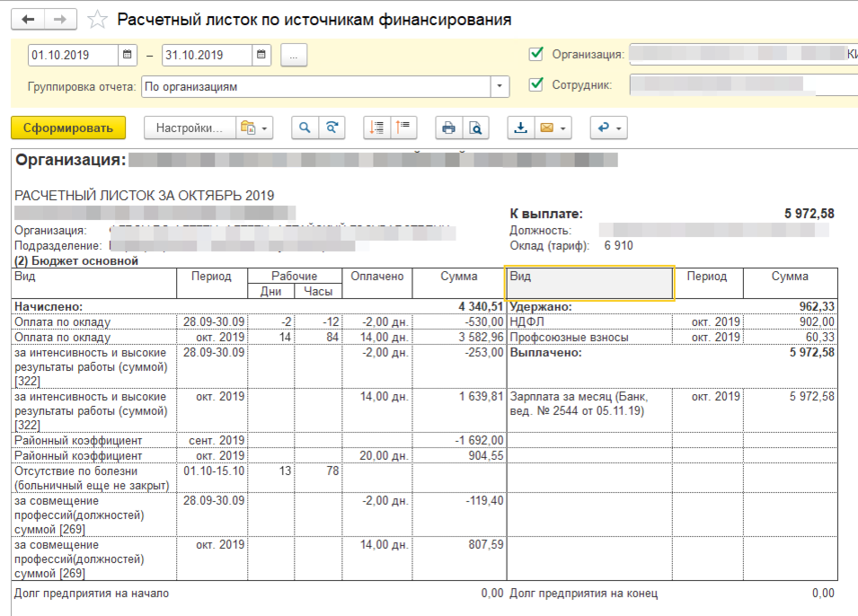The width and height of the screenshot is (858, 616).
Task: Select the К выплате amount 5 972,58
Action: (x=809, y=214)
